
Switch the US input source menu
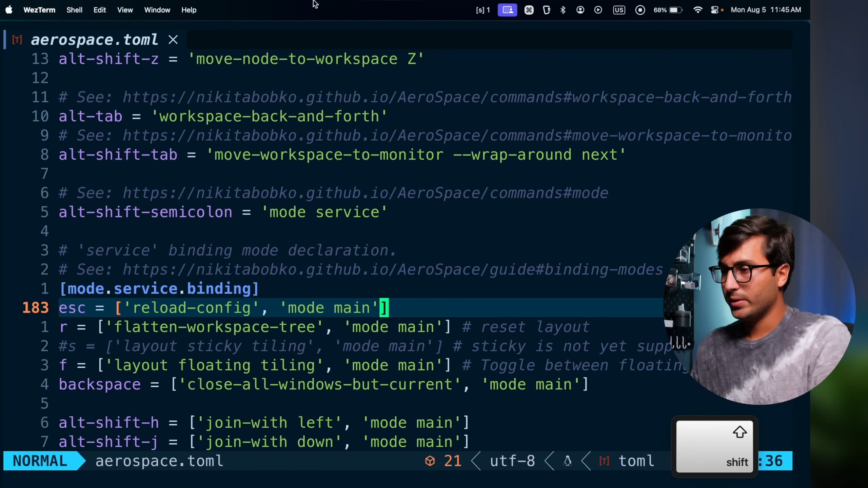tap(619, 10)
